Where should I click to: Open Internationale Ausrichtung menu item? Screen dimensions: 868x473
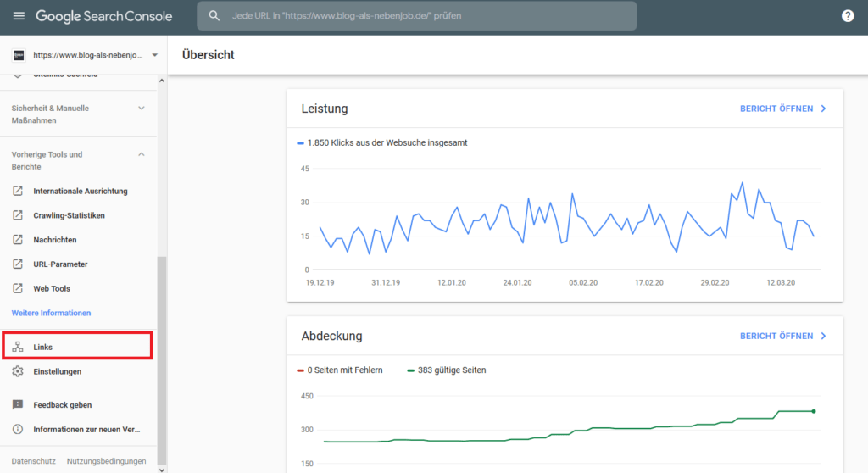81,191
